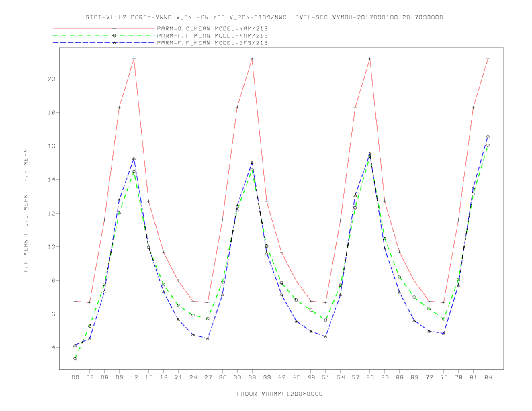The image size is (532, 411).
Task: Click x-axis tick label 09
Action: [119, 377]
